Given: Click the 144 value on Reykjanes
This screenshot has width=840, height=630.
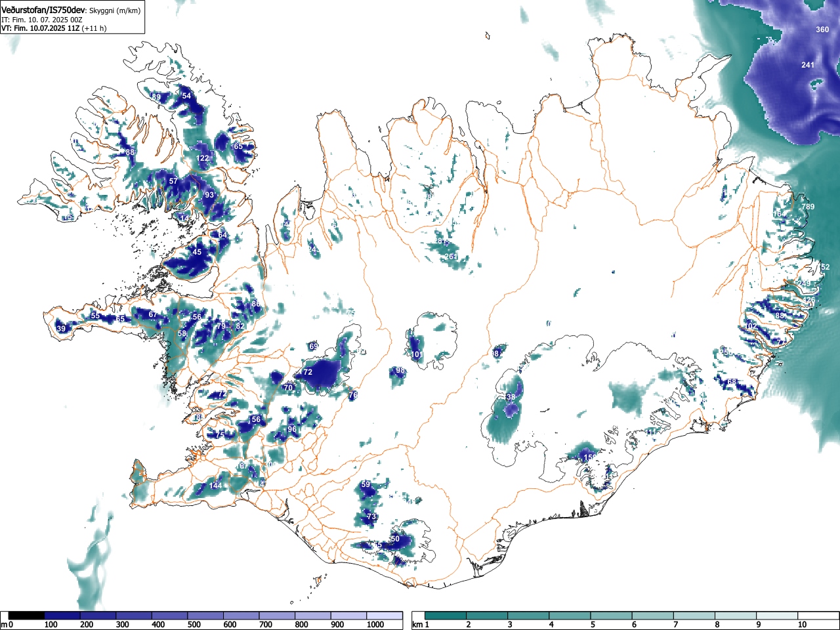Looking at the screenshot, I should click(x=215, y=486).
